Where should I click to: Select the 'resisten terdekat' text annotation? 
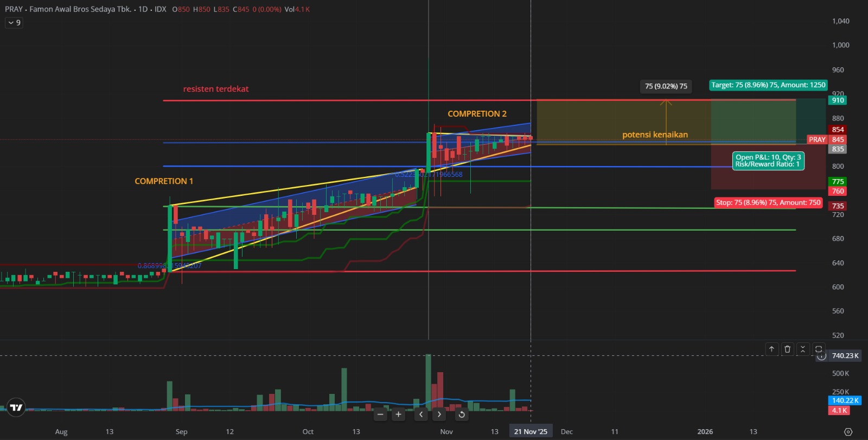click(x=216, y=89)
